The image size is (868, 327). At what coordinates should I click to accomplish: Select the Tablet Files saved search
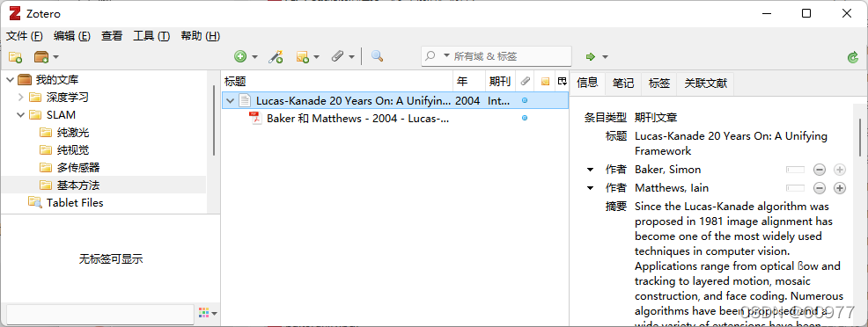75,203
